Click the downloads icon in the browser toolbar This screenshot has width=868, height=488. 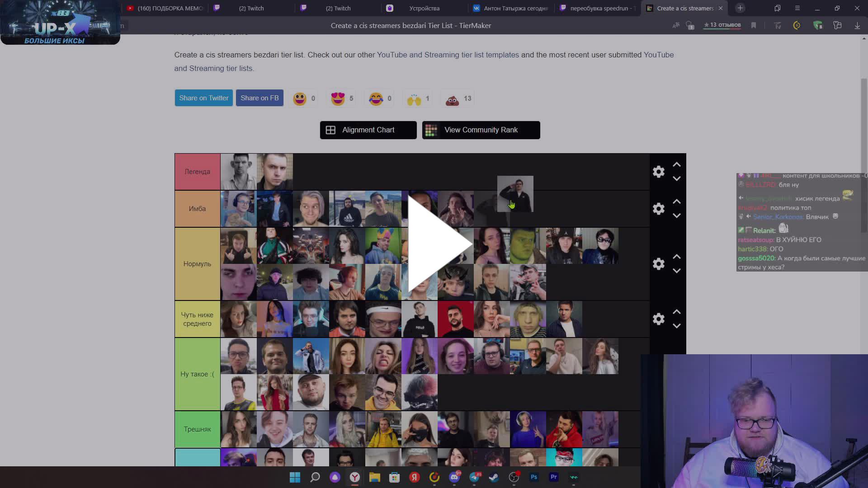[x=857, y=26]
